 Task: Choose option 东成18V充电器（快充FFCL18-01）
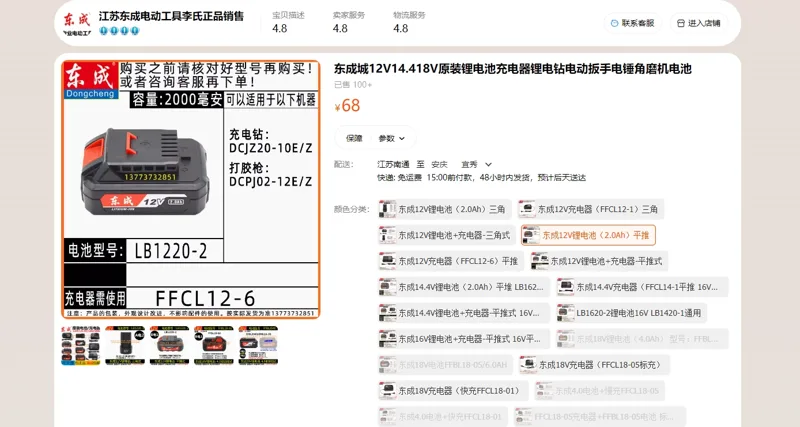tap(454, 391)
